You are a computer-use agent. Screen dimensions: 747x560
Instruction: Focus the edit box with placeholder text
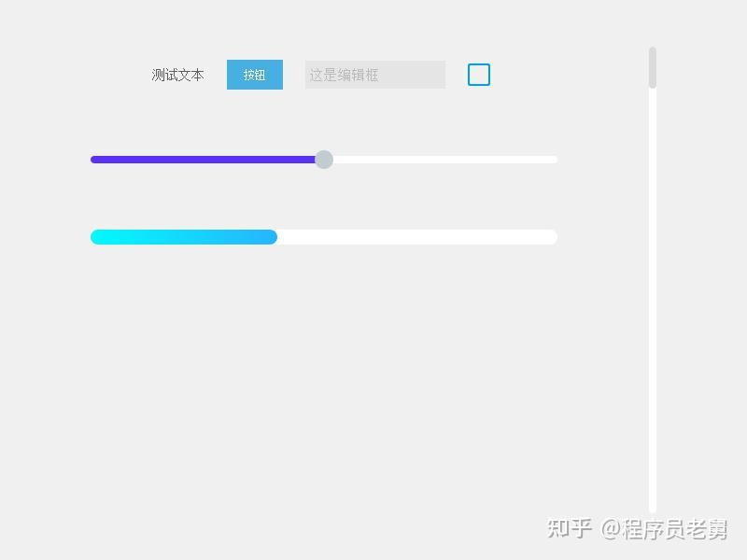click(x=373, y=75)
